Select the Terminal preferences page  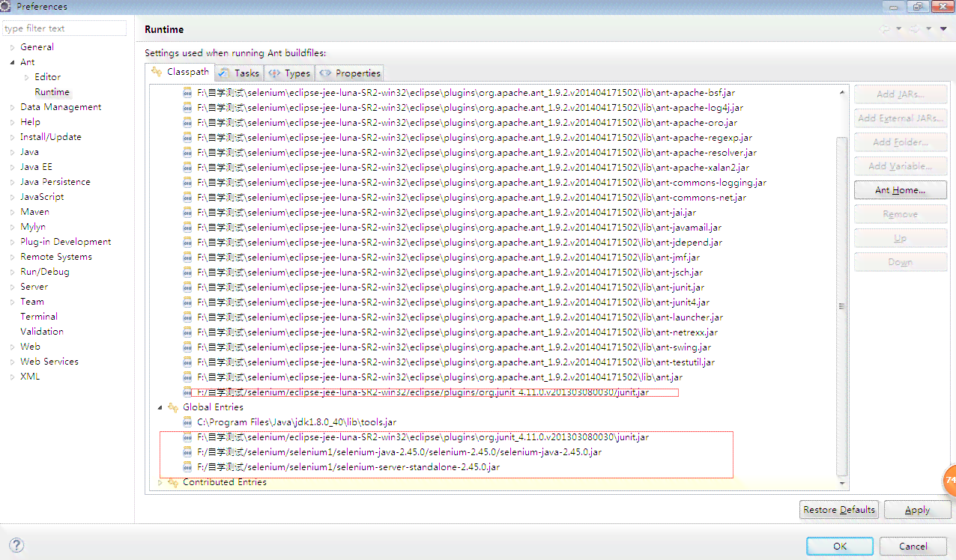pos(38,317)
